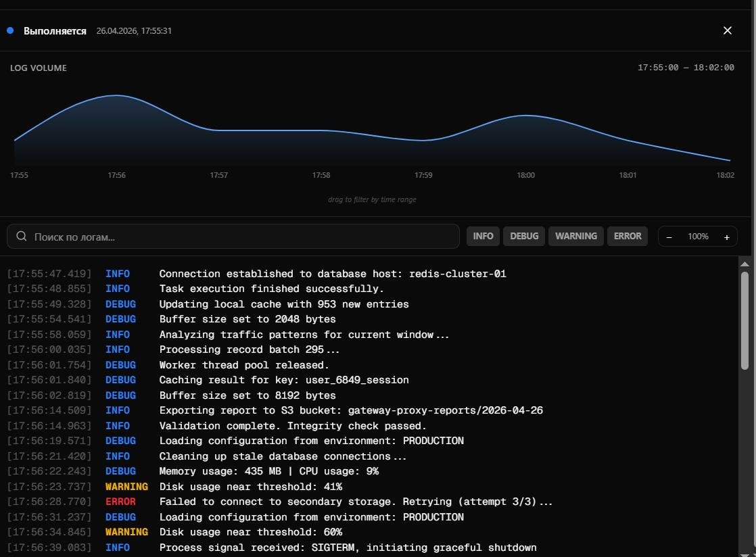Toggle the WARNING level filter
The image size is (756, 557).
(x=575, y=237)
